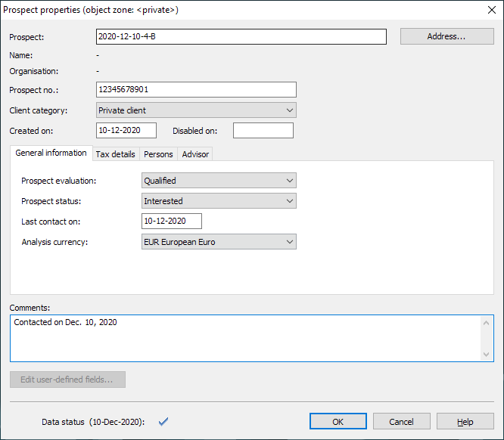Show the General information tab
Screen dimensions: 504x440
pos(51,153)
